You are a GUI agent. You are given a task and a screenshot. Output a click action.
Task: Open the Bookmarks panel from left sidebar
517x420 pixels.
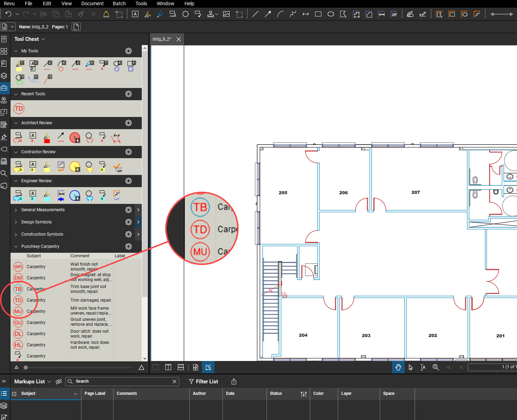tap(4, 64)
